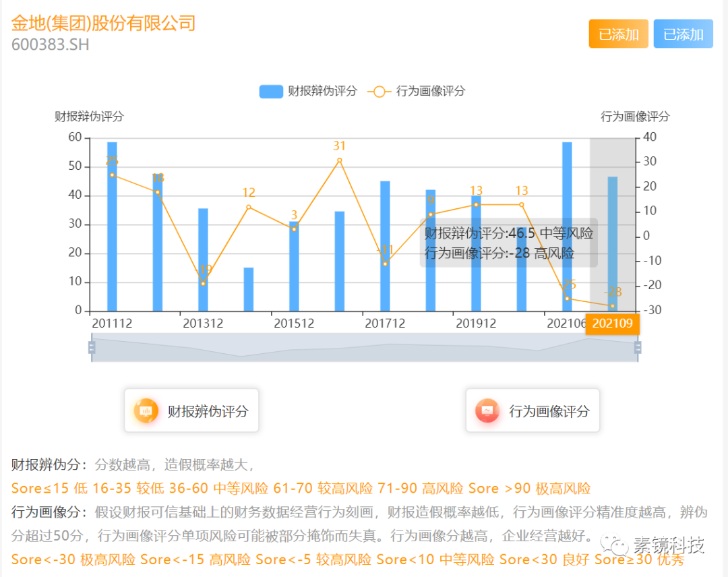Click tooltip text 行为画像评分:-28 高风险
The width and height of the screenshot is (728, 577).
[x=499, y=253]
